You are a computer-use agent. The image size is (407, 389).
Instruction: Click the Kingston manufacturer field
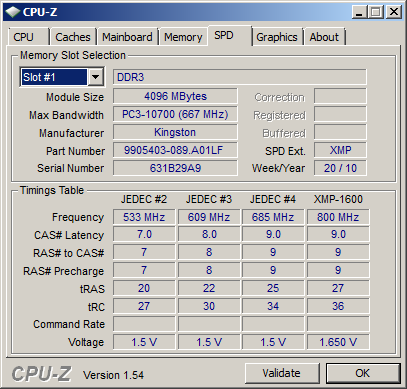click(x=175, y=132)
